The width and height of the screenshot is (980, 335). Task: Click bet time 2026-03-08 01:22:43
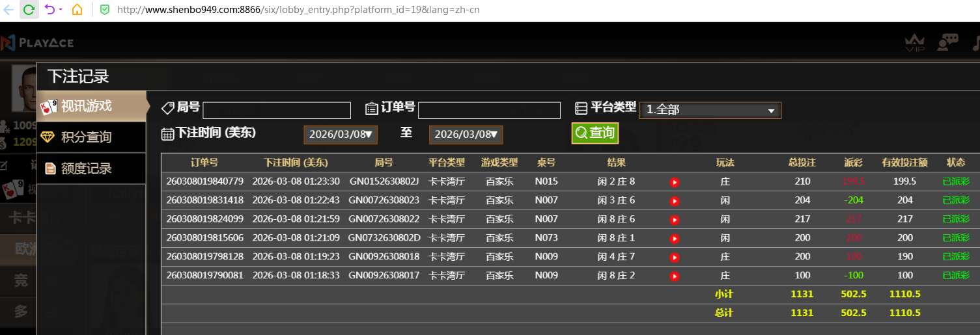tap(296, 200)
